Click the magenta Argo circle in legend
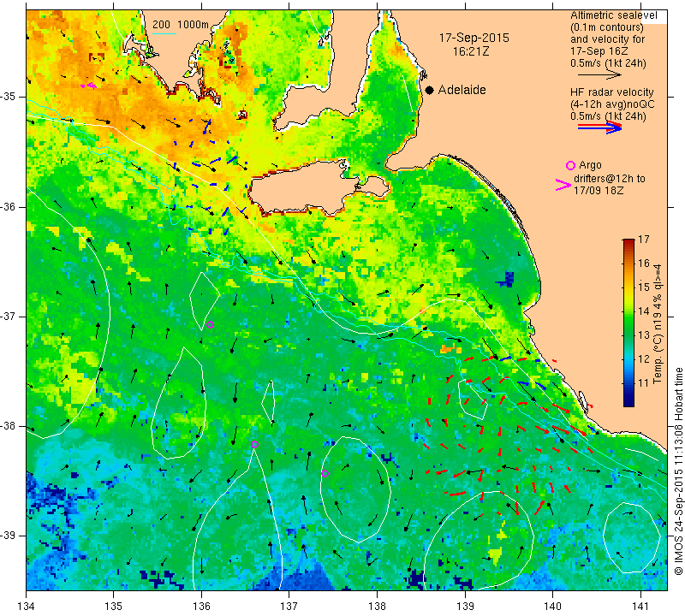 click(x=570, y=165)
